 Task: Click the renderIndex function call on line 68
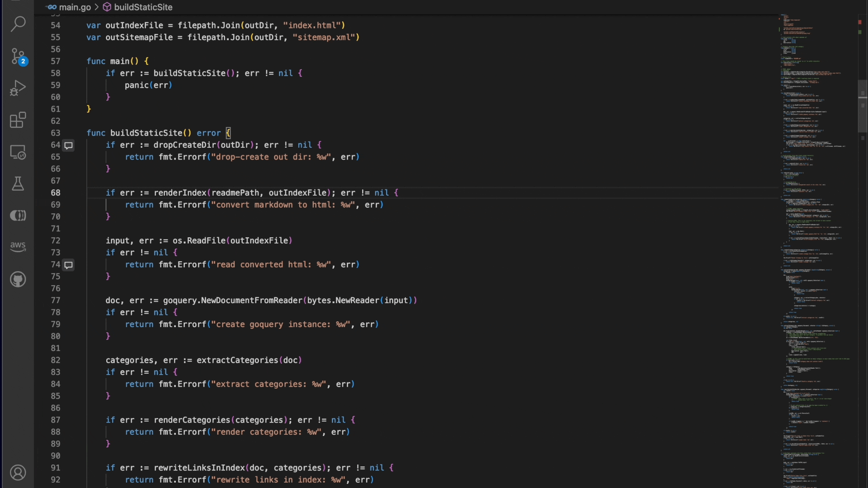(180, 193)
